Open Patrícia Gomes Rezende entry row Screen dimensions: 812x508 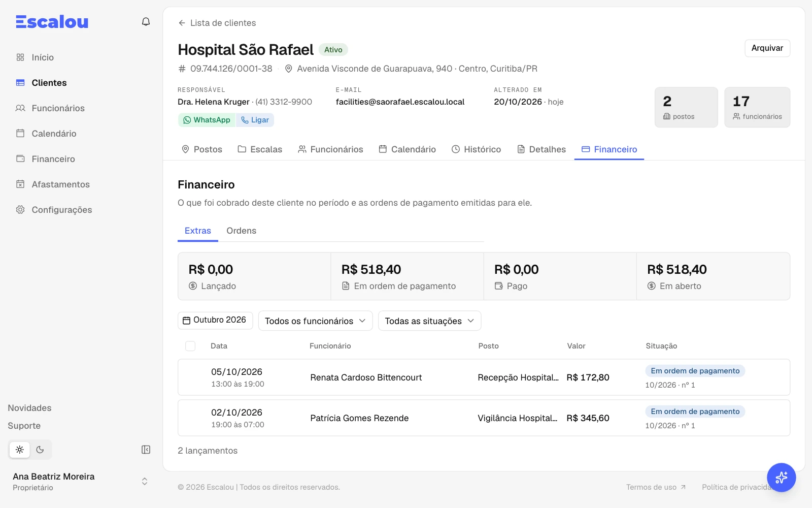click(484, 418)
